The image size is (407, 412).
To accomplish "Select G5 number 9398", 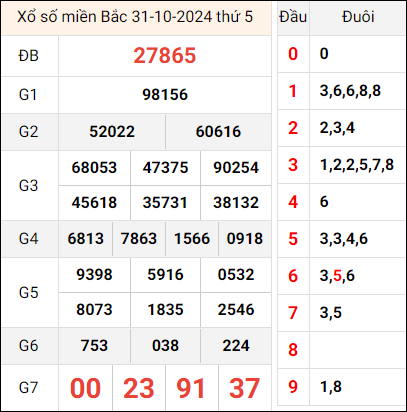I will [94, 275].
